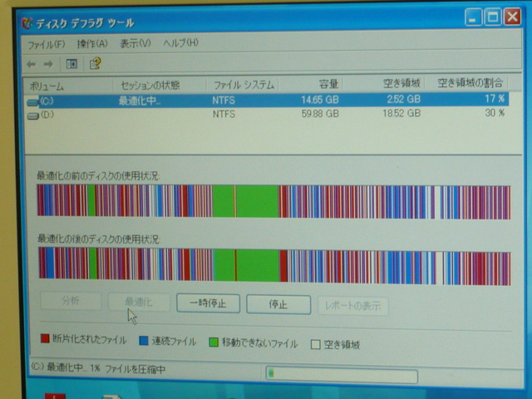Open the 操作(A) menu
The image size is (532, 399).
click(92, 43)
